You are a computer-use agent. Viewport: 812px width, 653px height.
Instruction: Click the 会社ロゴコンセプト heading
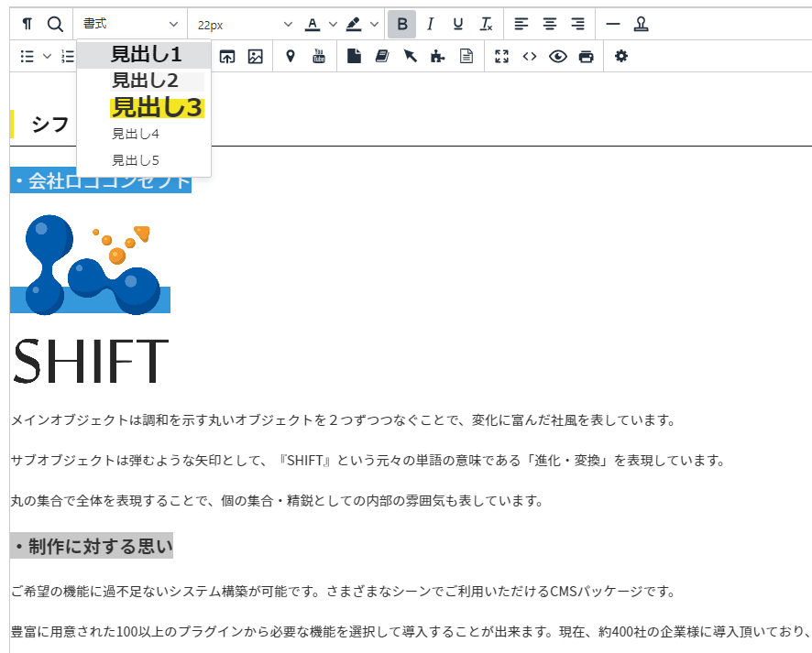pyautogui.click(x=101, y=180)
